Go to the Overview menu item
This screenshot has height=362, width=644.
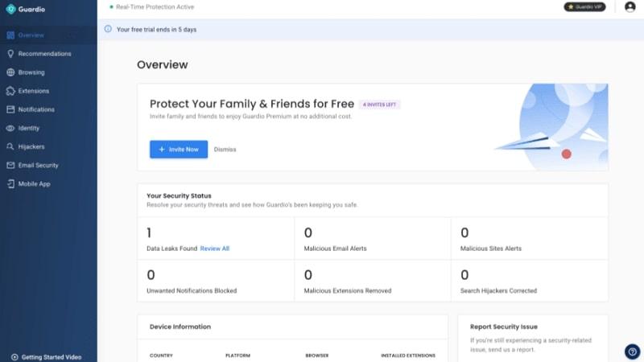(31, 35)
